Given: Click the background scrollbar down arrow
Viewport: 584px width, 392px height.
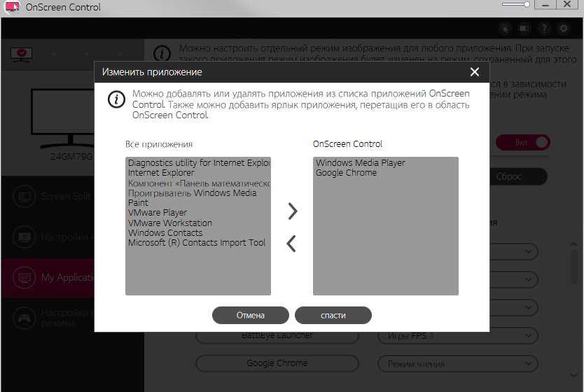Looking at the screenshot, I should tap(574, 375).
